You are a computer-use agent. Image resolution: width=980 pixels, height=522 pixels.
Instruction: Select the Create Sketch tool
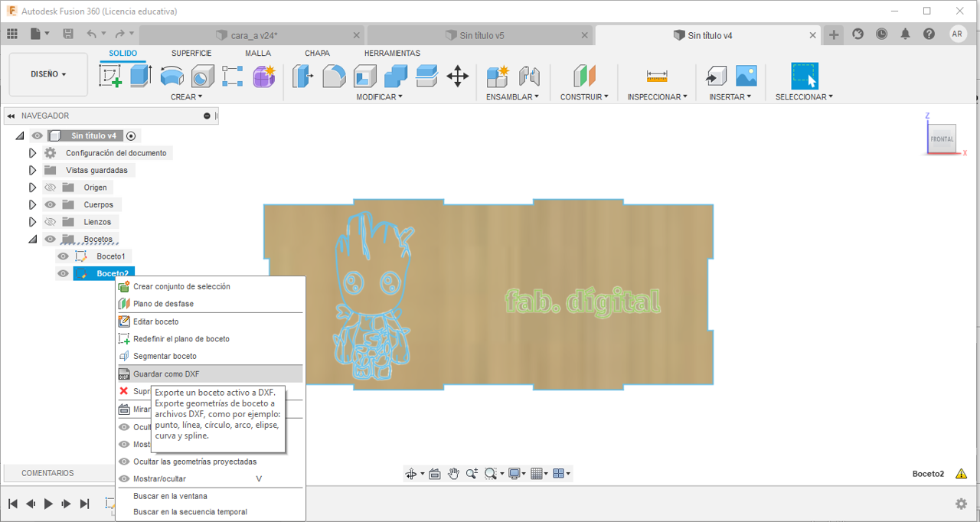pyautogui.click(x=111, y=76)
